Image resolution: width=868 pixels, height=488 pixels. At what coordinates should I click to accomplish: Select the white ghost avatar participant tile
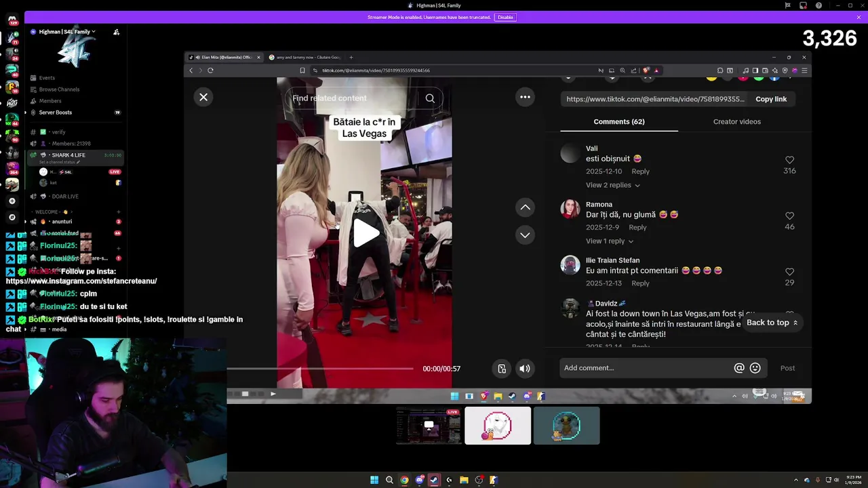click(x=498, y=426)
